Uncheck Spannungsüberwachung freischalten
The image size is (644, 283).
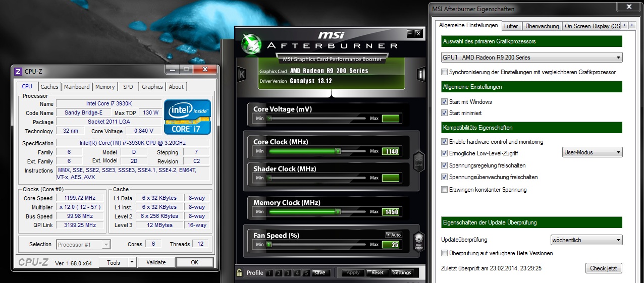click(x=445, y=177)
